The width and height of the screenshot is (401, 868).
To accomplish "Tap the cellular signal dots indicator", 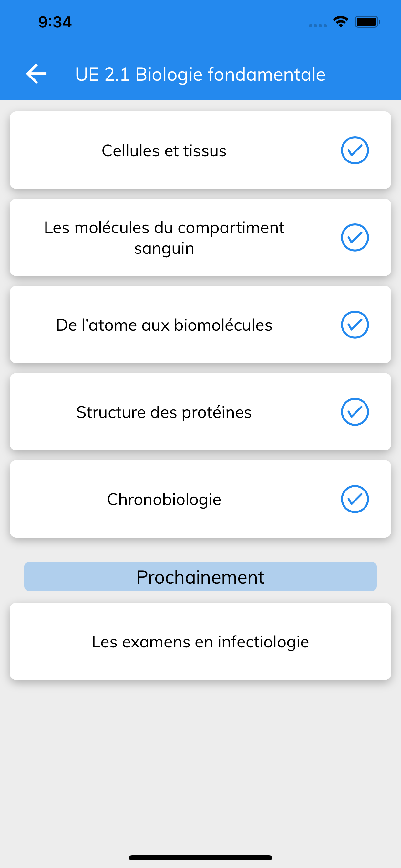I will [318, 26].
